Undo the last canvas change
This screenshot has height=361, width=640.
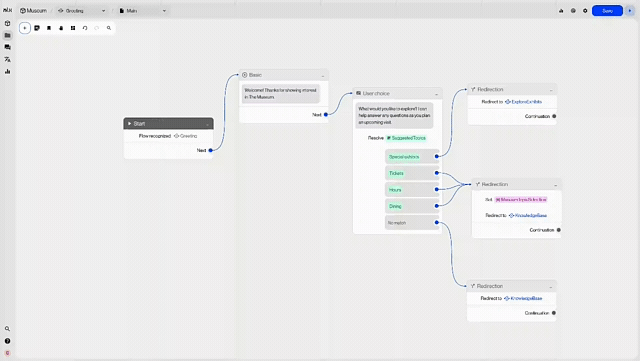click(85, 28)
